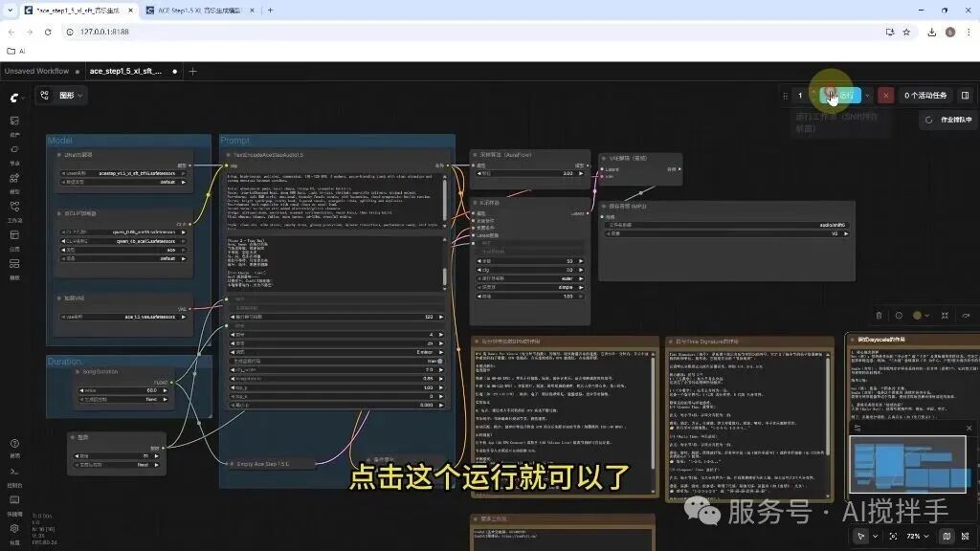This screenshot has height=551, width=980.
Task: Open the sampler name selector showing euler
Action: point(530,278)
